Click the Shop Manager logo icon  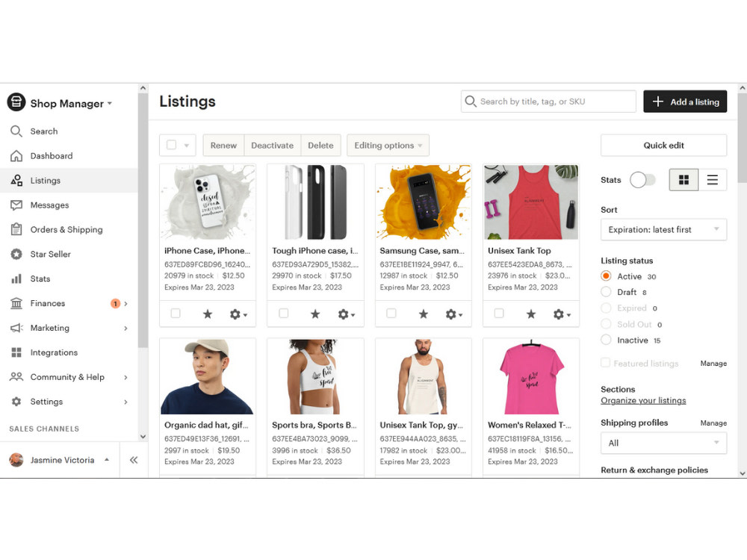tap(16, 102)
